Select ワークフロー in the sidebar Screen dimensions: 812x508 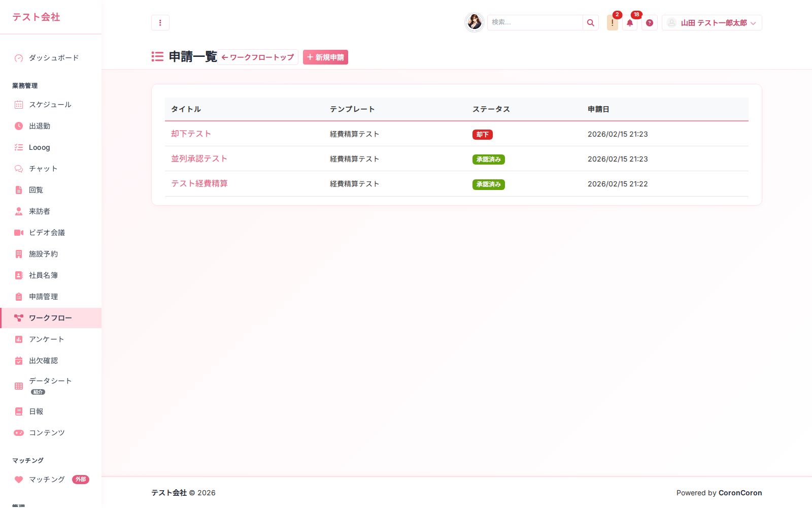[x=51, y=318]
